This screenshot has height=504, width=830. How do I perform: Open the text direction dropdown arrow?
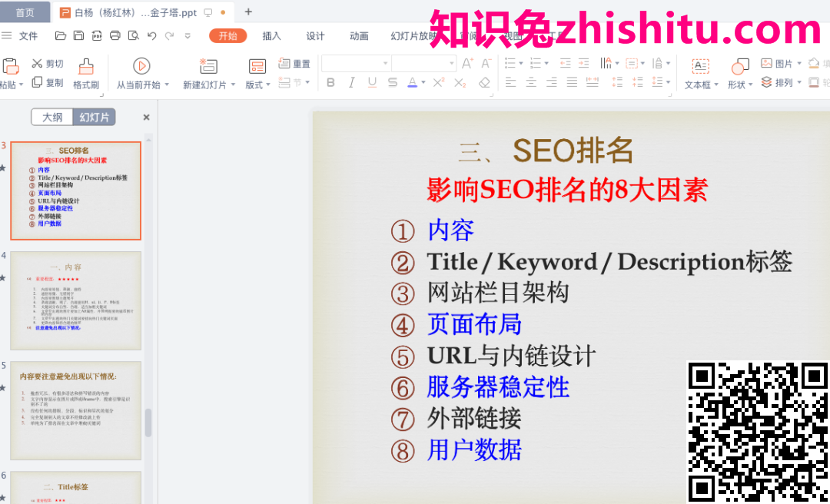[x=617, y=64]
